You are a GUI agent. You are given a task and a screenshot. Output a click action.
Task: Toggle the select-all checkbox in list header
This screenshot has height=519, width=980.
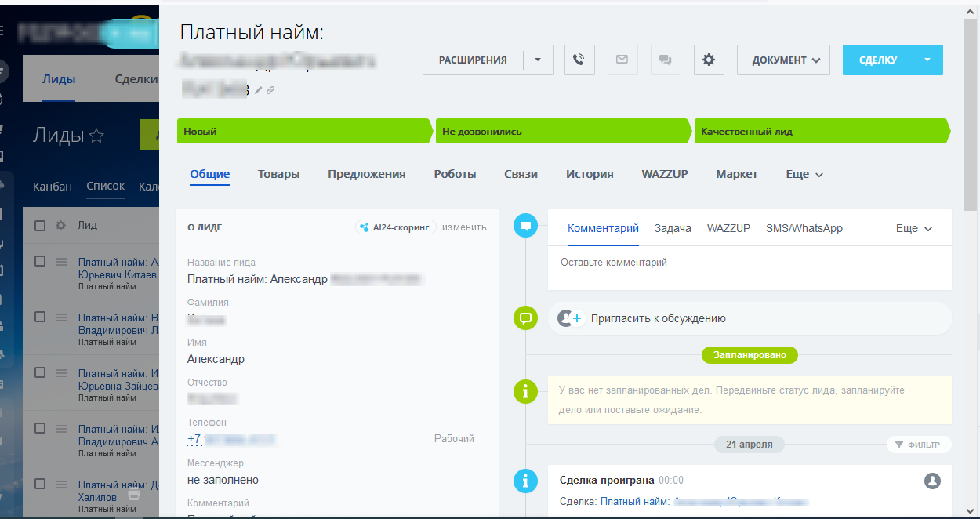coord(40,226)
